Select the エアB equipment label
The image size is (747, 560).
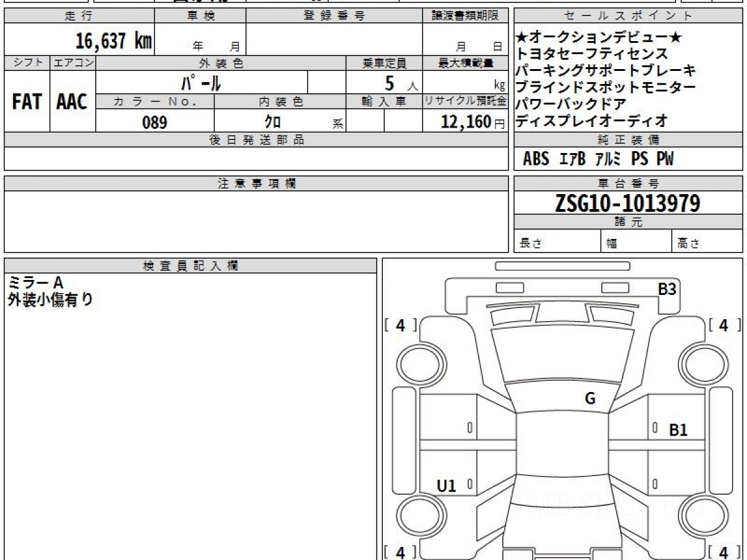pos(572,159)
